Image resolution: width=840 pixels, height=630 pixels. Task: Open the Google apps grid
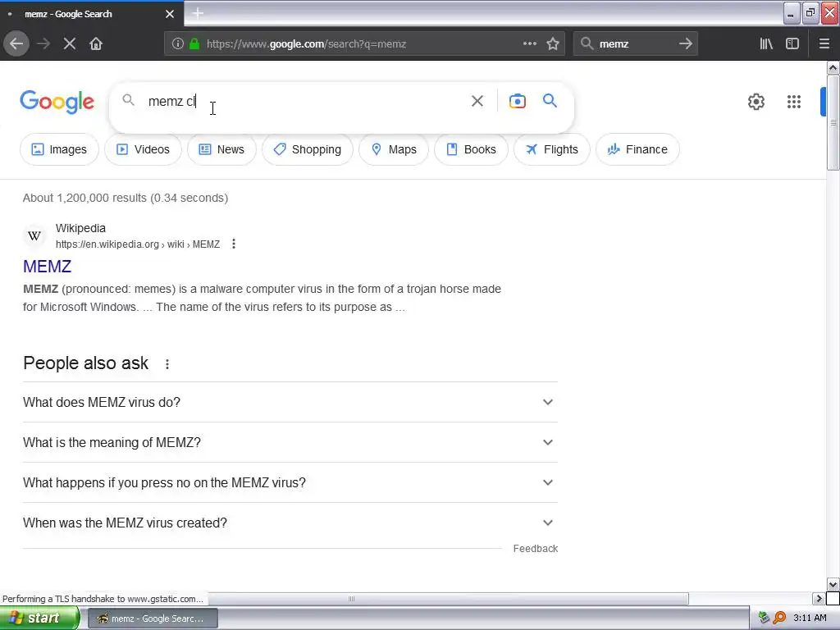click(x=794, y=102)
